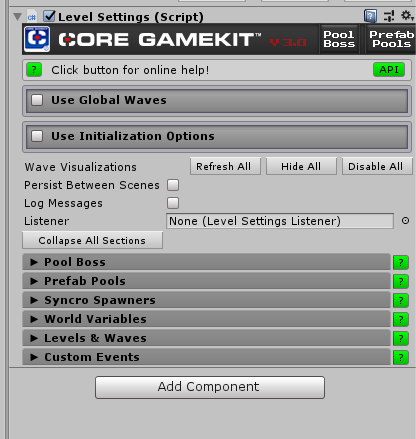Click the 'Wave Visualizations' label
This screenshot has width=416, height=439.
pyautogui.click(x=81, y=167)
